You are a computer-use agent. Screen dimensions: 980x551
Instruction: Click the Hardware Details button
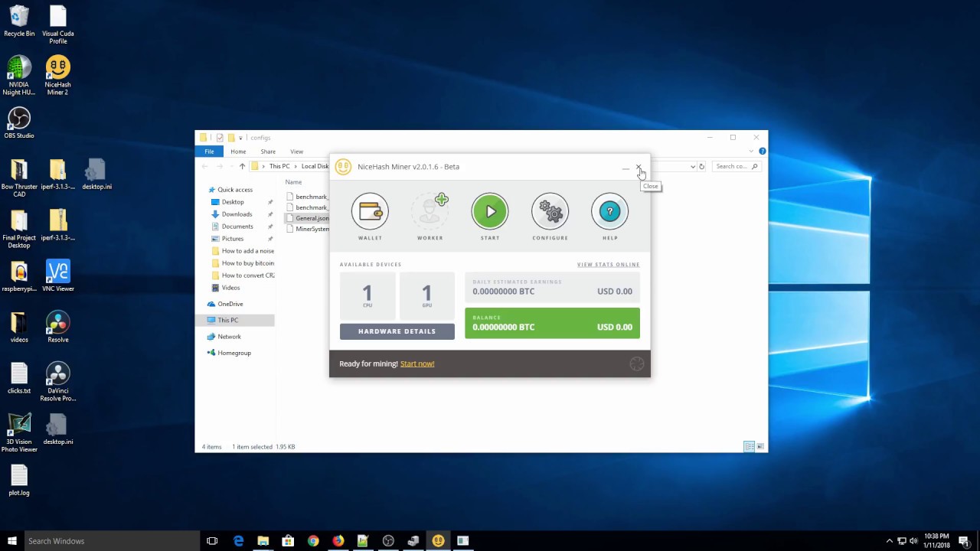[x=397, y=331]
